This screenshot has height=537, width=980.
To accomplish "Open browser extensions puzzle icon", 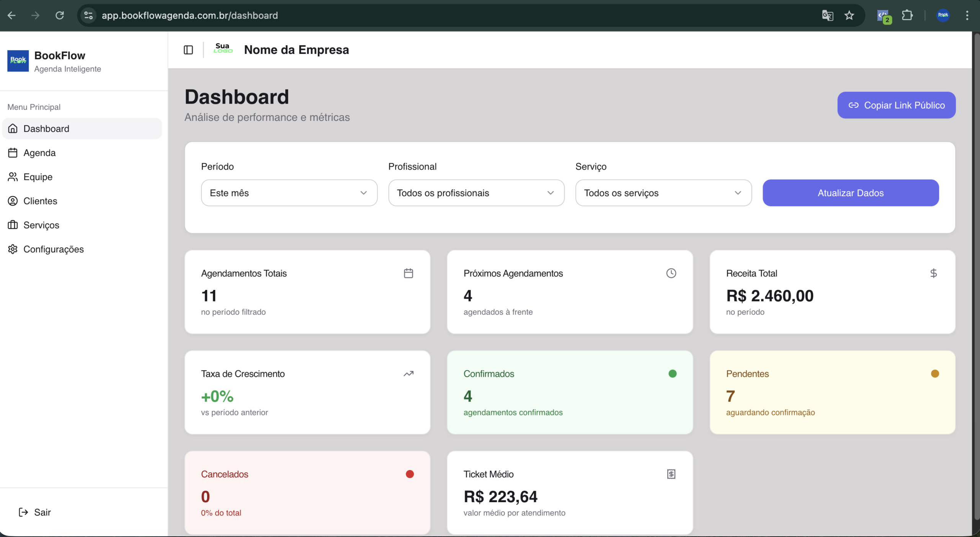I will pos(907,15).
